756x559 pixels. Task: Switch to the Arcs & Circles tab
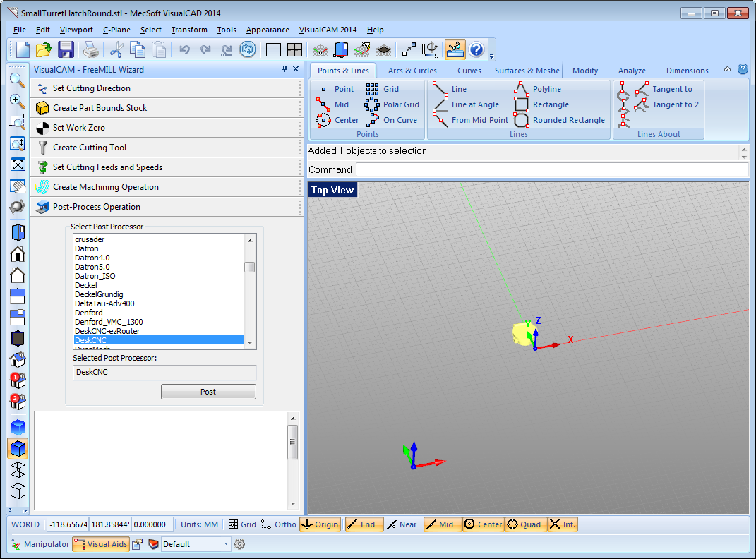tap(412, 71)
